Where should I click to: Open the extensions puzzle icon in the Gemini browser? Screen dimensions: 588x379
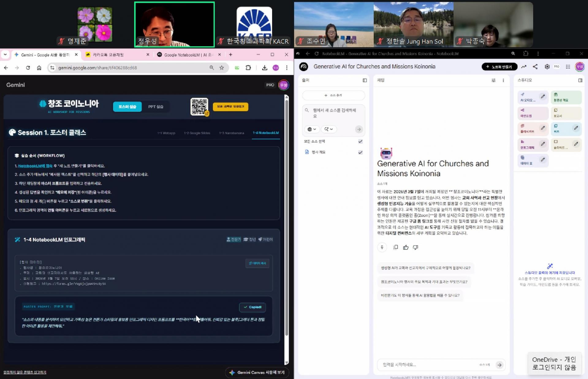248,68
